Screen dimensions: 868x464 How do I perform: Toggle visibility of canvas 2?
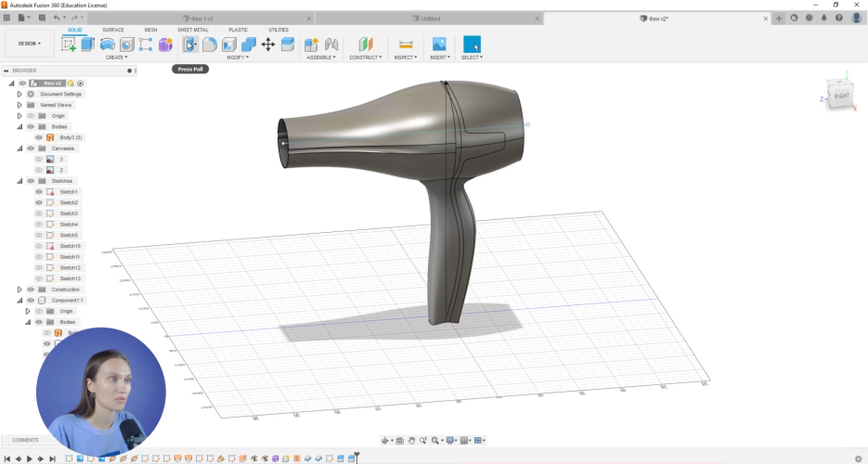tap(39, 170)
